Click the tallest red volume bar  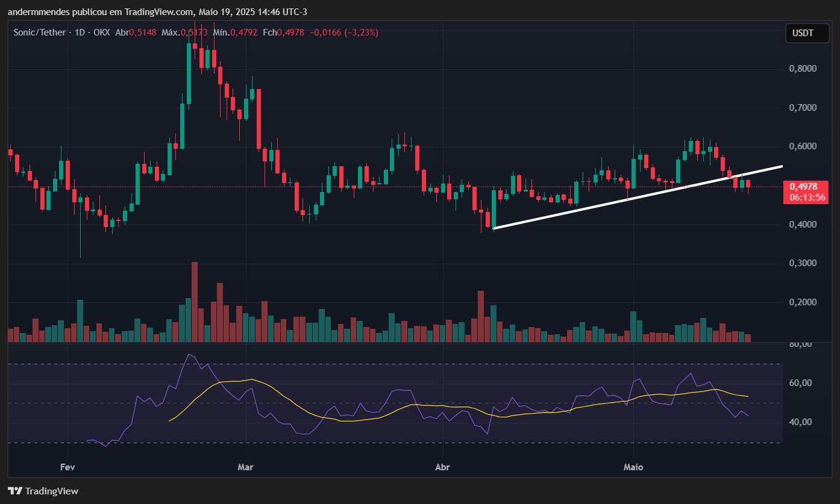click(x=194, y=302)
